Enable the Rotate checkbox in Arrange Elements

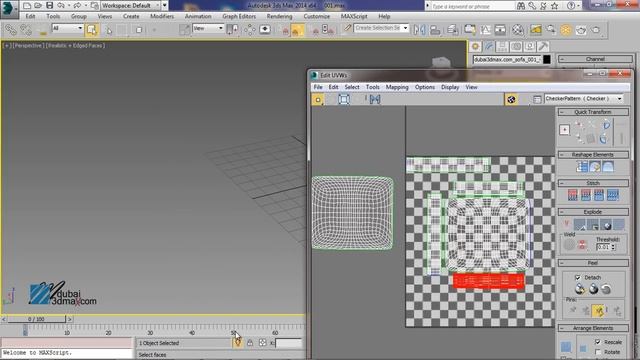pos(598,352)
